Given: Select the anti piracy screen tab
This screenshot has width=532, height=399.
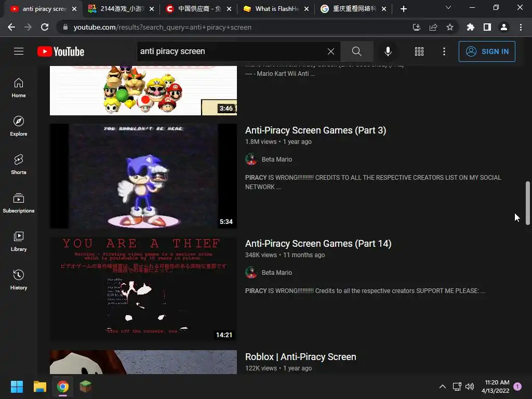Looking at the screenshot, I should click(x=43, y=9).
